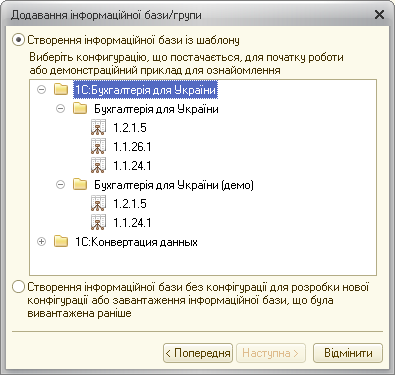This screenshot has width=395, height=375.
Task: Select the highlighted 1С:Бухгалтерія для України label
Action: (x=145, y=90)
